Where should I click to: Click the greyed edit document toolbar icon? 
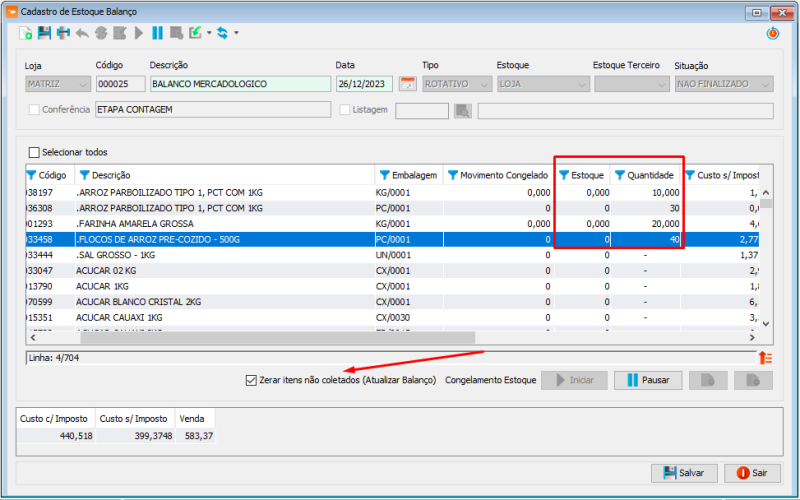click(120, 33)
